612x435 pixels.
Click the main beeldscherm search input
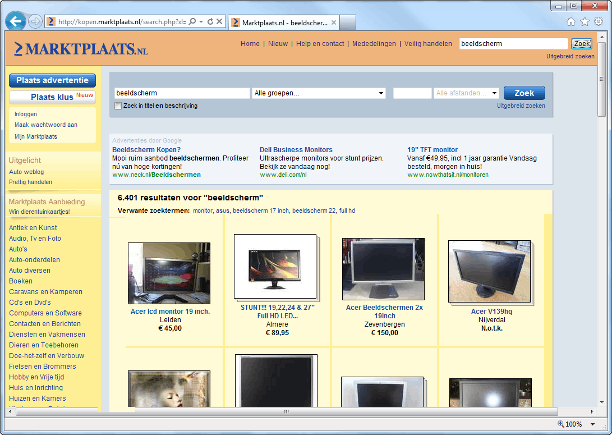click(x=182, y=93)
